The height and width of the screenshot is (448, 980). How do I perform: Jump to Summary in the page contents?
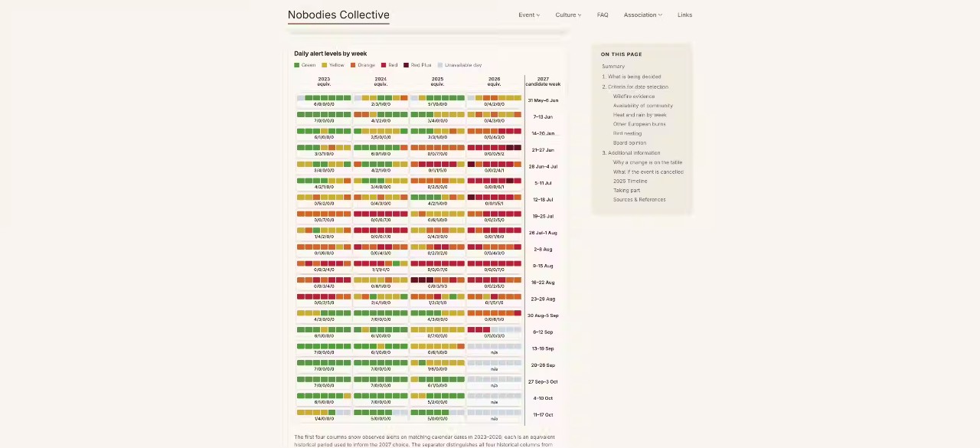[613, 67]
